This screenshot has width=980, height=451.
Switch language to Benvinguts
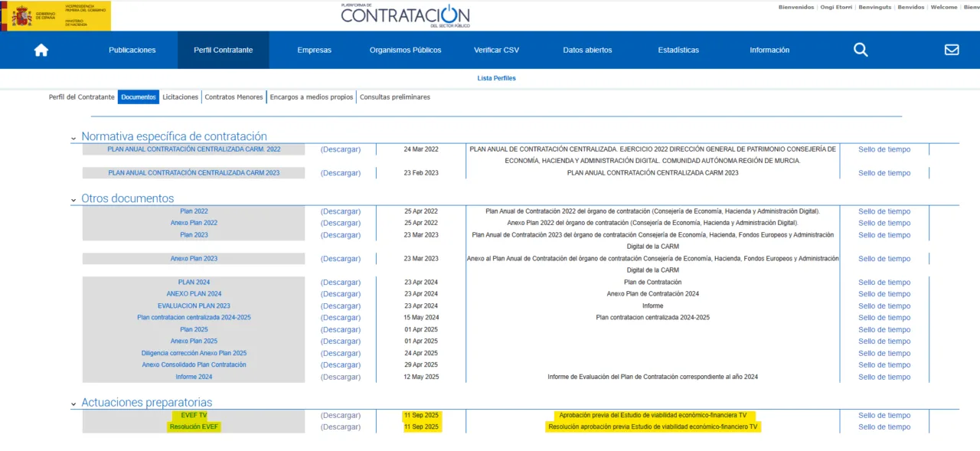click(875, 7)
